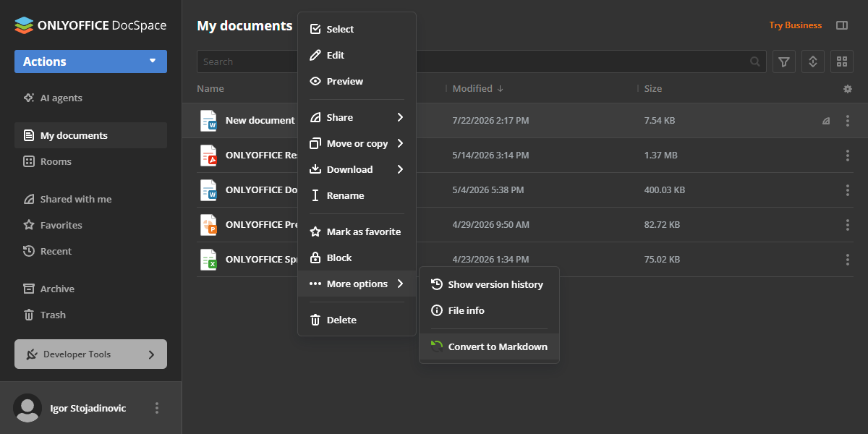Open the info panel icon near Try Business
868x434 pixels.
pyautogui.click(x=842, y=25)
